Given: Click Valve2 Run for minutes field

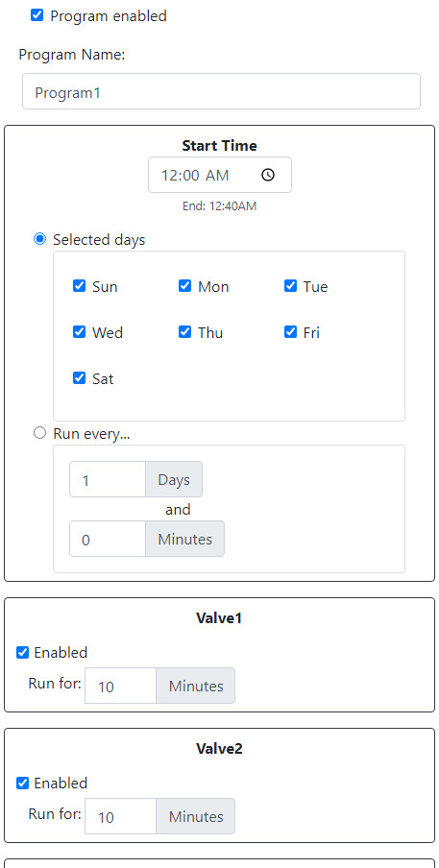Looking at the screenshot, I should (120, 816).
